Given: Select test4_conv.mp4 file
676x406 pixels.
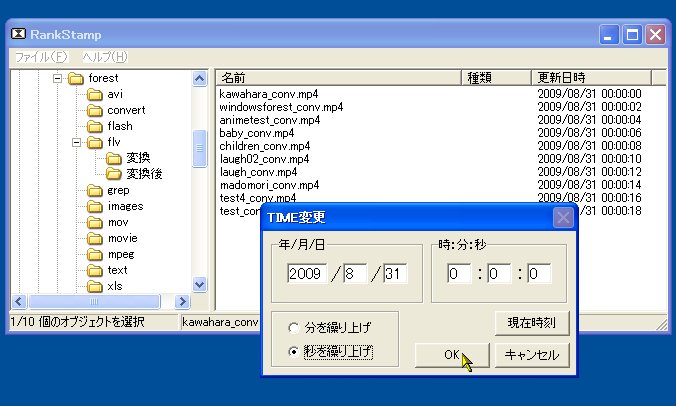Looking at the screenshot, I should [258, 198].
